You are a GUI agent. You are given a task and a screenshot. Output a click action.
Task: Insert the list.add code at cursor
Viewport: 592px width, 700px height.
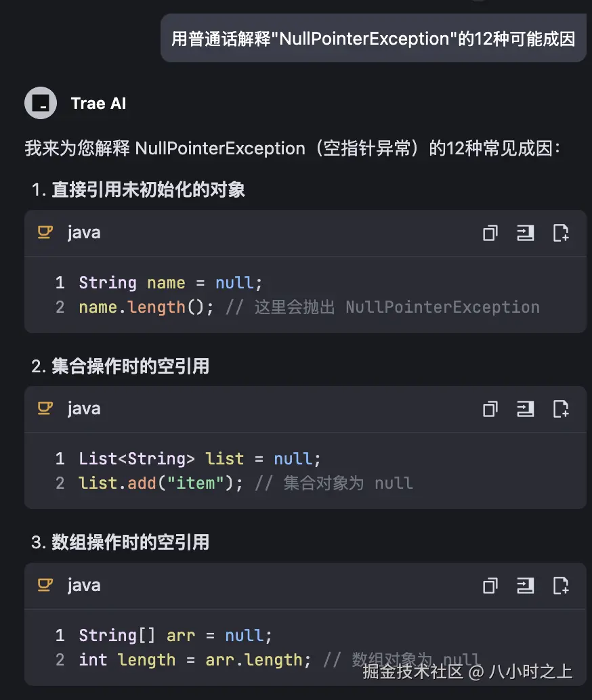[x=526, y=409]
